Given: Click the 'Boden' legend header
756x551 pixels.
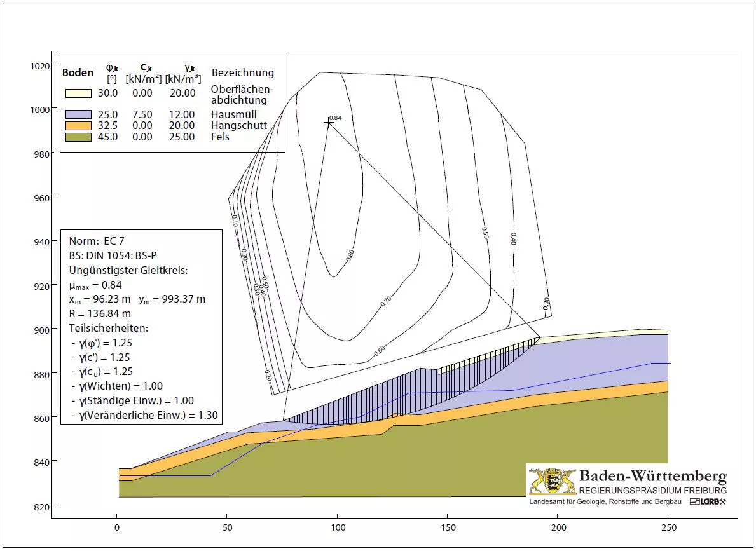Looking at the screenshot, I should coord(78,72).
